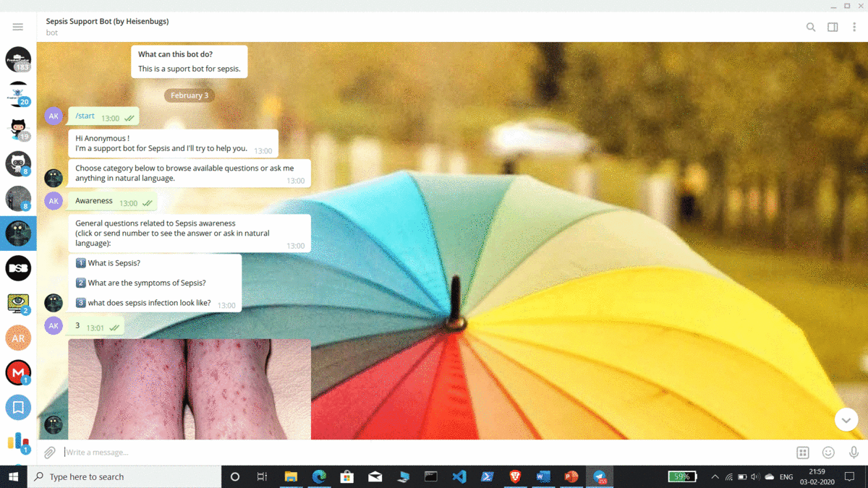Focus the Write a message field
Image resolution: width=868 pixels, height=488 pixels.
point(425,453)
